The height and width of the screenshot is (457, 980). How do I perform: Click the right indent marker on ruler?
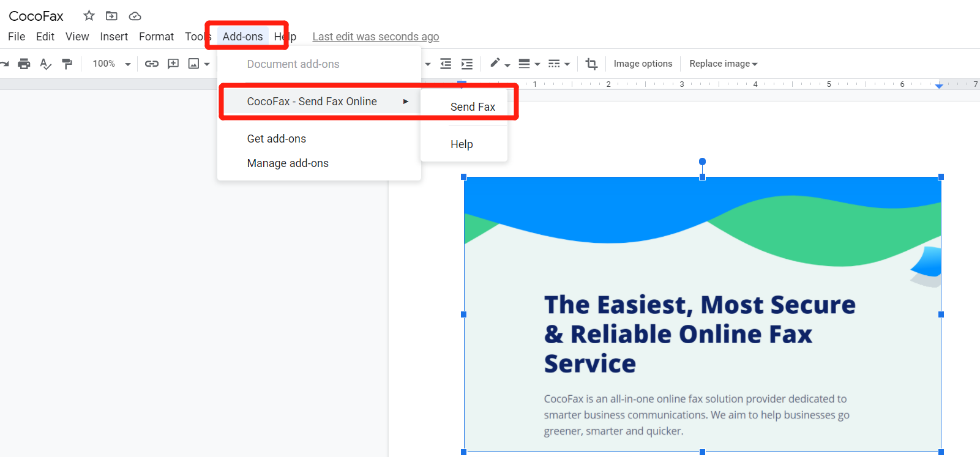[939, 86]
